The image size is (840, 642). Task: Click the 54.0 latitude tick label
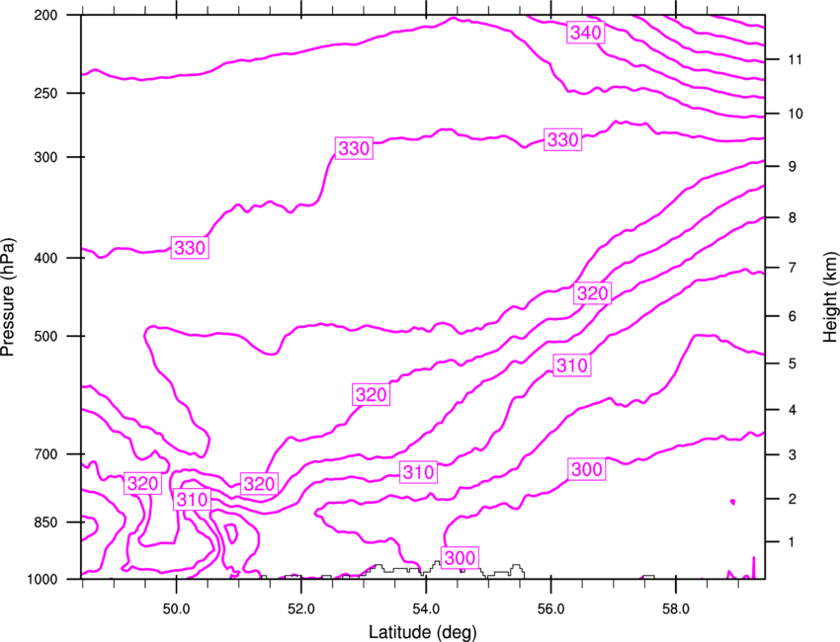coord(426,609)
